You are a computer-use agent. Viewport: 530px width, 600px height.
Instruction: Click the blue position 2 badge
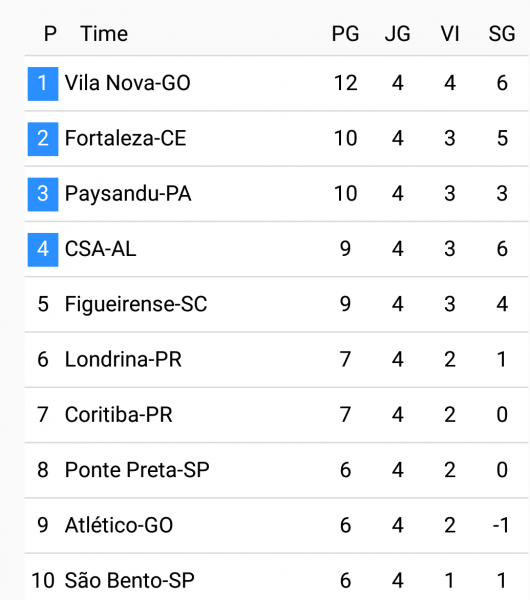[43, 139]
